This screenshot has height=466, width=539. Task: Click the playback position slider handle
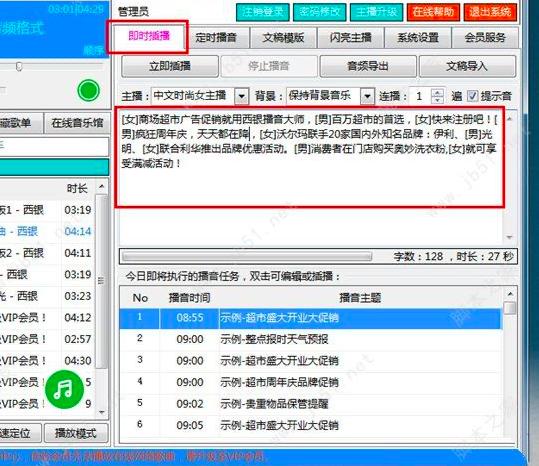pyautogui.click(x=19, y=66)
